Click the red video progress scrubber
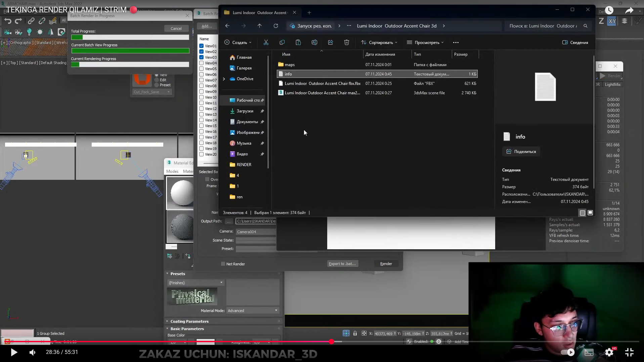Image resolution: width=644 pixels, height=362 pixels. coord(332,342)
